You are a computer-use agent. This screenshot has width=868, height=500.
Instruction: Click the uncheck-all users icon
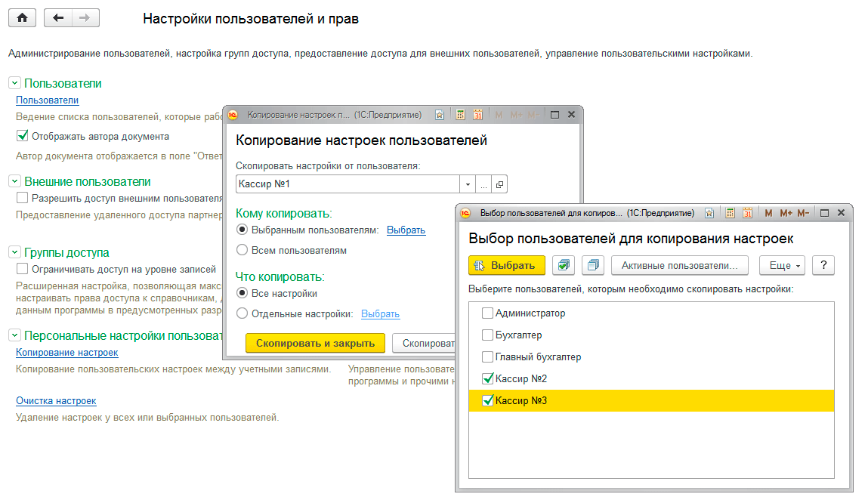592,265
